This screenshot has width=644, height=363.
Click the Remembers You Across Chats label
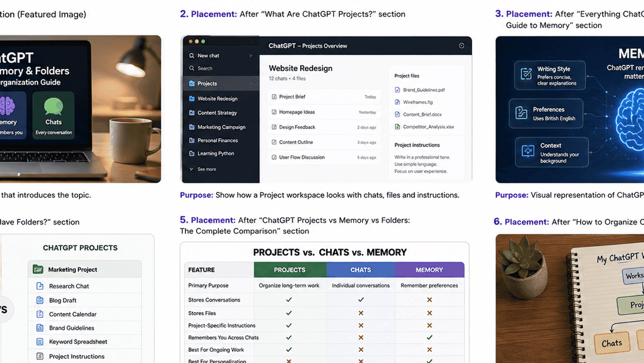(224, 338)
